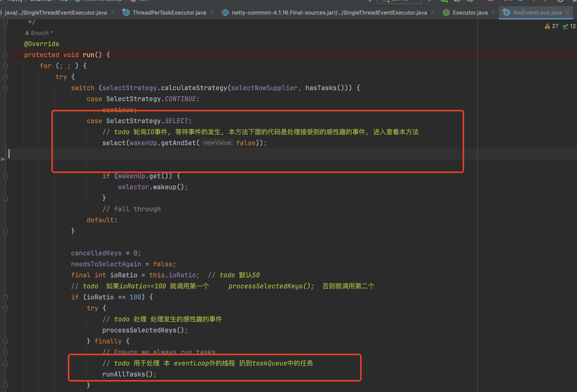
Task: Click cancelledKeys assignment
Action: pyautogui.click(x=106, y=253)
